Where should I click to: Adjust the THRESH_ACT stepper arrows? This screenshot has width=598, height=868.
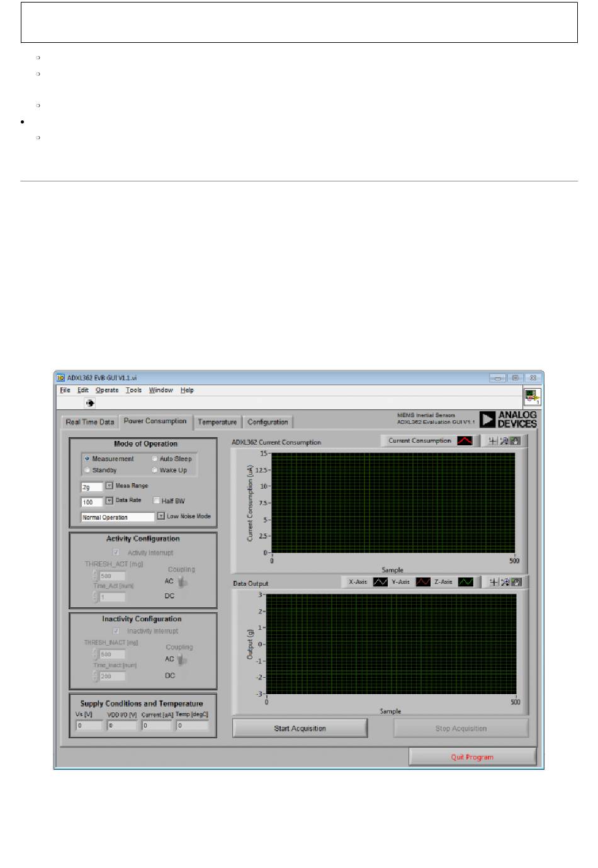coord(96,576)
